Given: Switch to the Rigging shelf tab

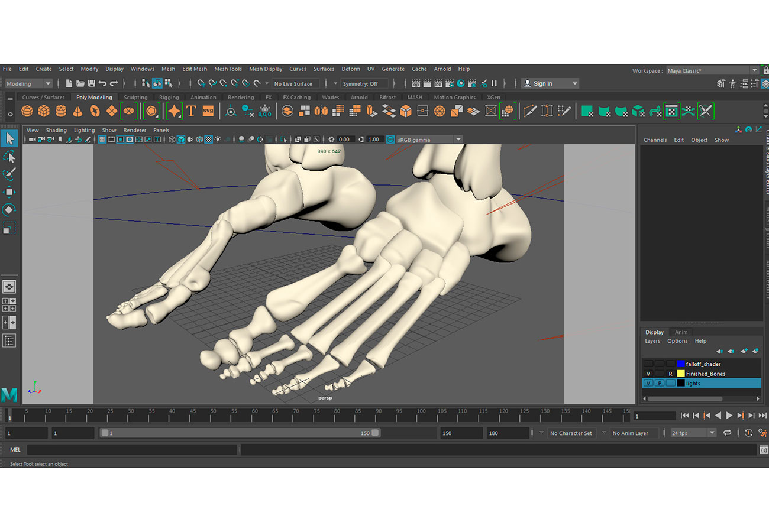Looking at the screenshot, I should click(x=169, y=98).
